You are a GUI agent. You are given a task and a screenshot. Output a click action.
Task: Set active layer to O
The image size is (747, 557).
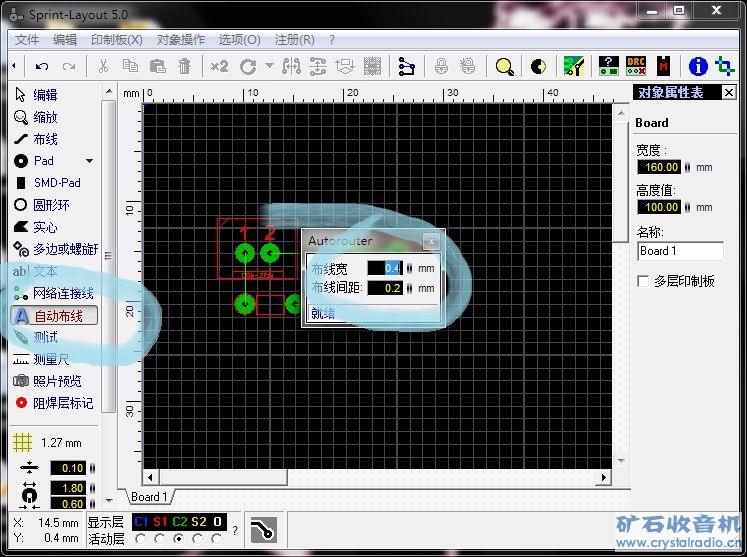217,539
